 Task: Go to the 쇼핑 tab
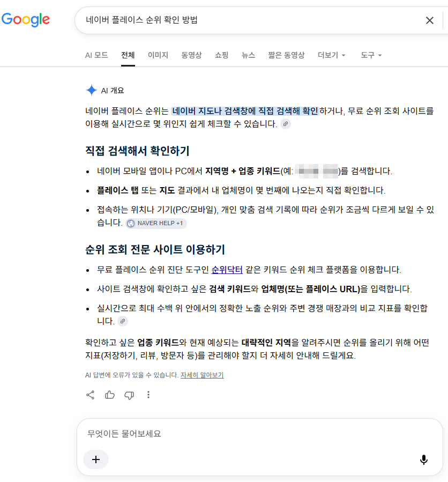point(221,55)
